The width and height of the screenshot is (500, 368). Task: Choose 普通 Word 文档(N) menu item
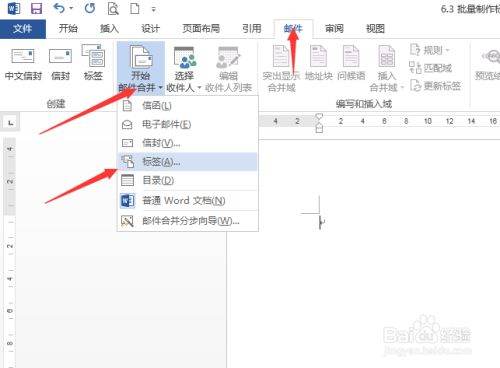point(187,201)
